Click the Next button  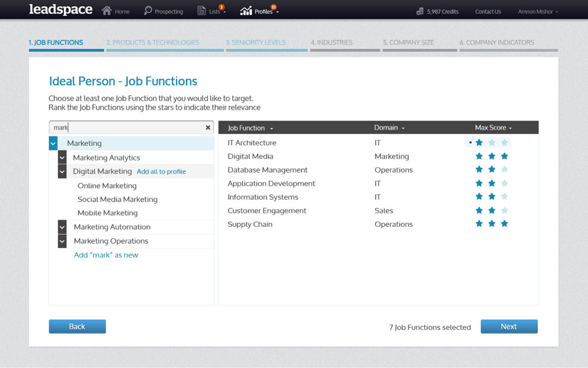point(508,326)
